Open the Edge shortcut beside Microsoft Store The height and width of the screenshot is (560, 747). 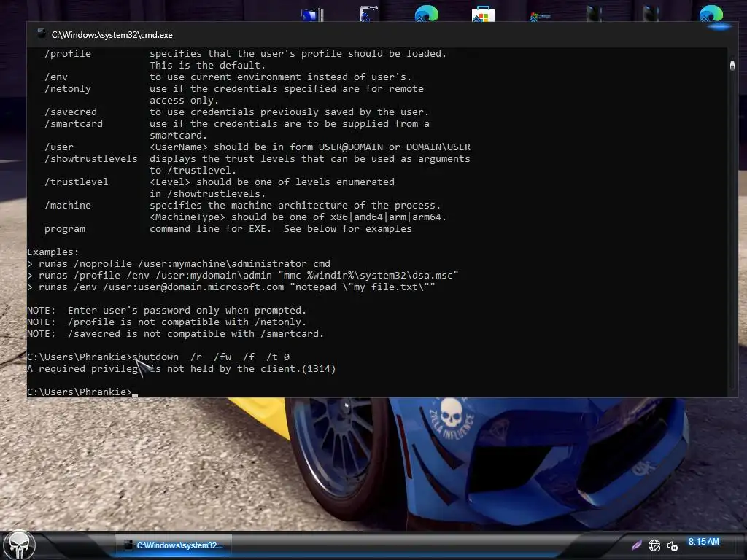pyautogui.click(x=426, y=13)
